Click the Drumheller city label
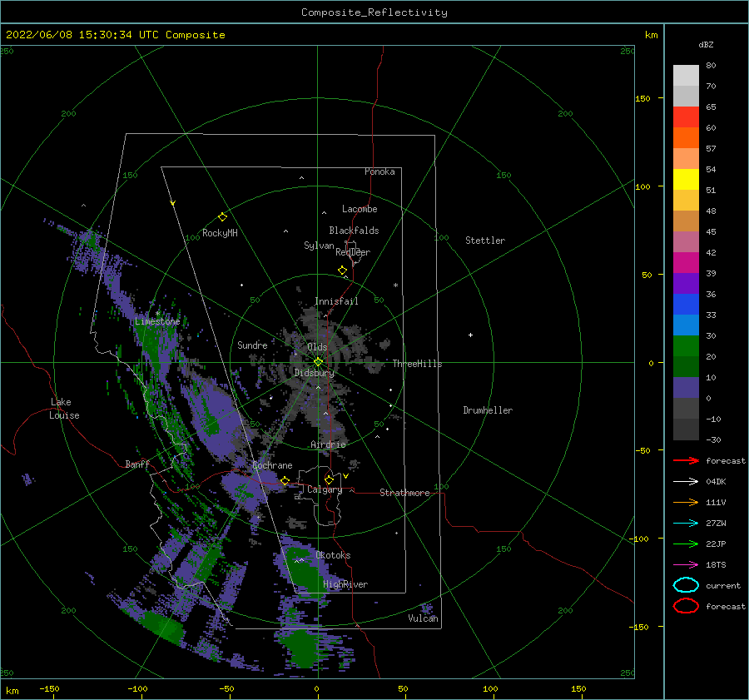Viewport: 749px width, 700px height. (x=488, y=410)
